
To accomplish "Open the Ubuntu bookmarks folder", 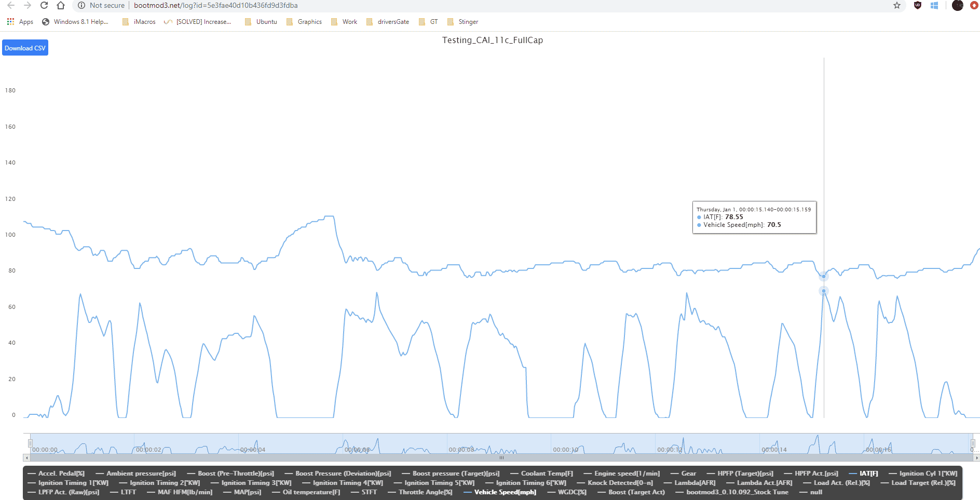I will (261, 22).
